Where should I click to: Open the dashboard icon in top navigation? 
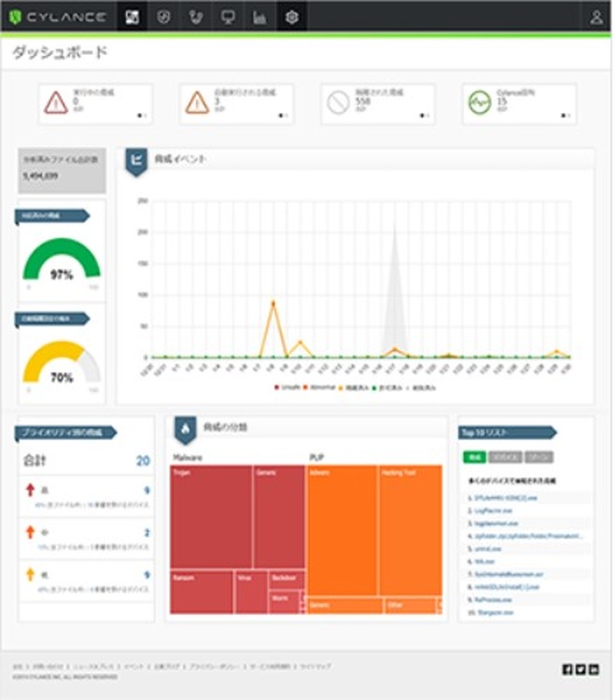click(132, 18)
